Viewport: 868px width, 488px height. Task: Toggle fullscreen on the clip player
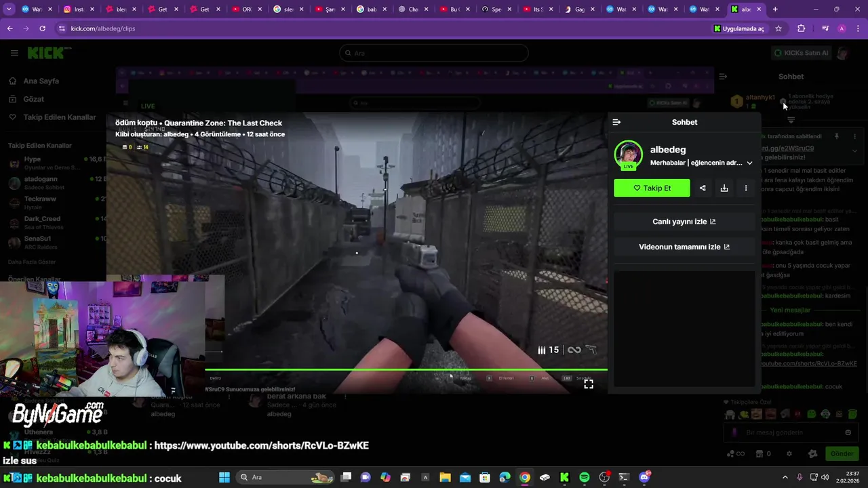pos(589,384)
